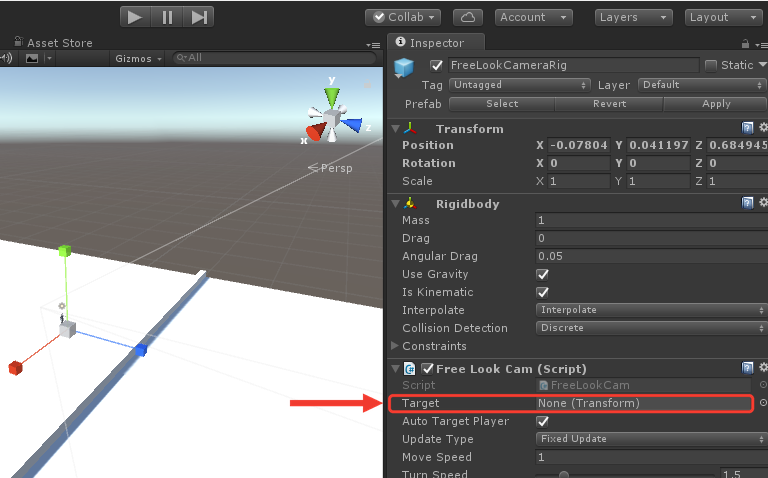This screenshot has width=768, height=478.
Task: Open Free Look Cam settings gear
Action: (763, 367)
